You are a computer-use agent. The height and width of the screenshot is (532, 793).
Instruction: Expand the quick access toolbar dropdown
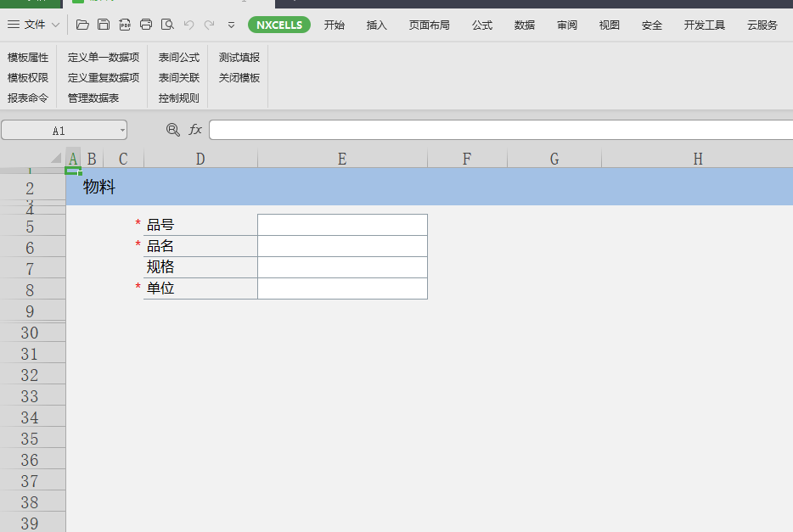point(231,25)
